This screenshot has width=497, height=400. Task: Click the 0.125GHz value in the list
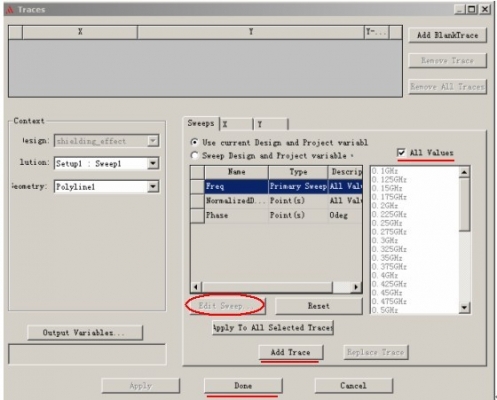pos(389,180)
